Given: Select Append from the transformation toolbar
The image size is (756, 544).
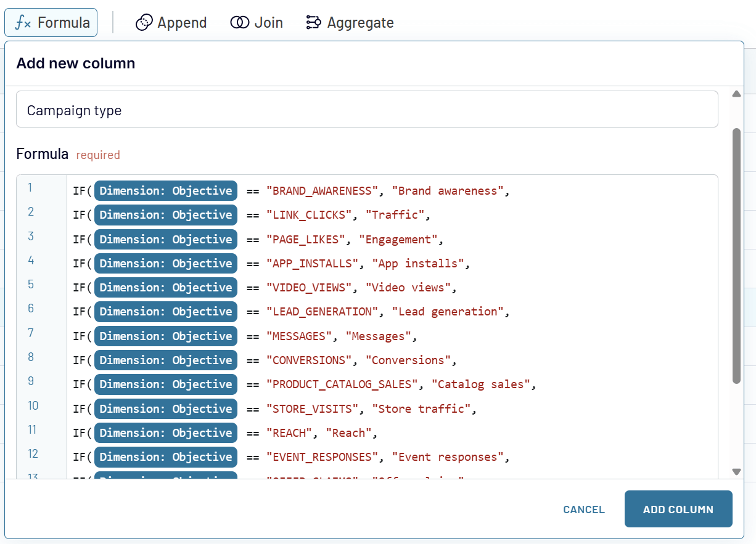Looking at the screenshot, I should (171, 22).
